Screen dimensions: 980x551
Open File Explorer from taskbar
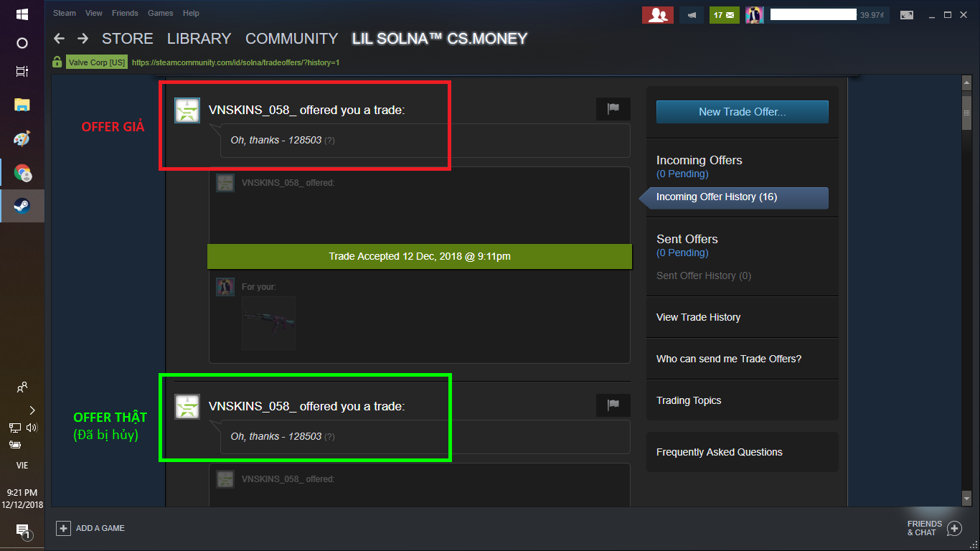[x=22, y=105]
